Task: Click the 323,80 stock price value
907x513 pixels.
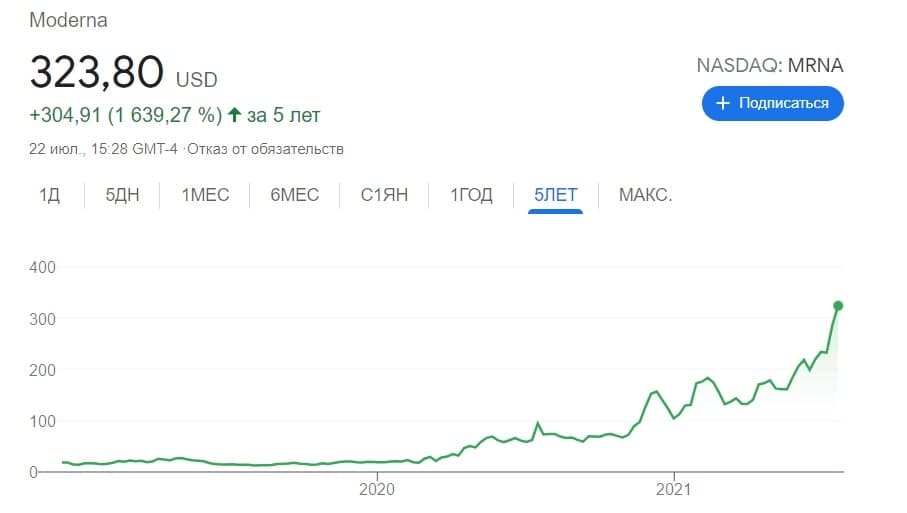Action: [x=96, y=72]
